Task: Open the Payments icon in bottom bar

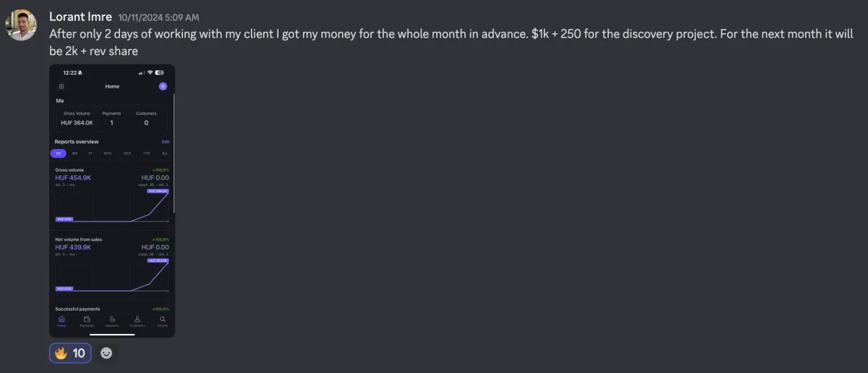Action: coord(87,320)
